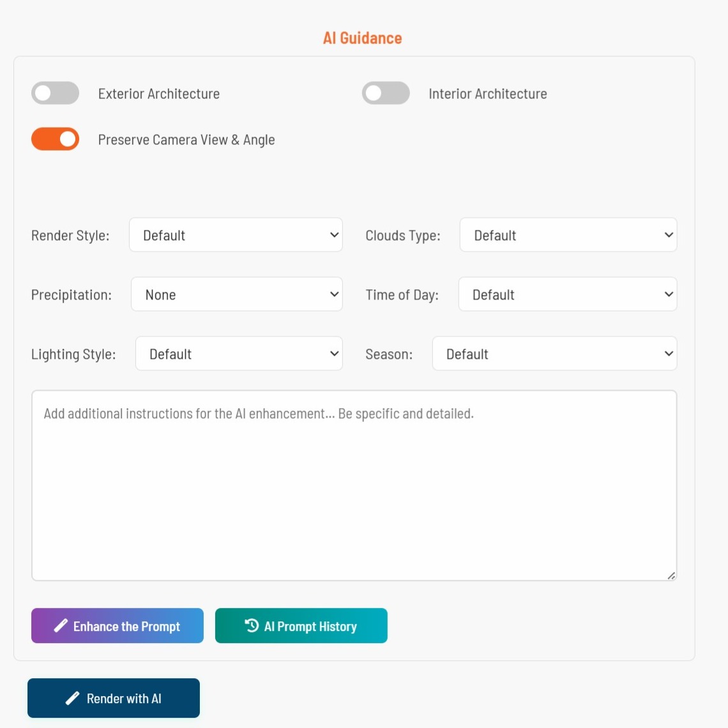Click the AI Guidance heading
This screenshot has height=728, width=728.
(361, 37)
